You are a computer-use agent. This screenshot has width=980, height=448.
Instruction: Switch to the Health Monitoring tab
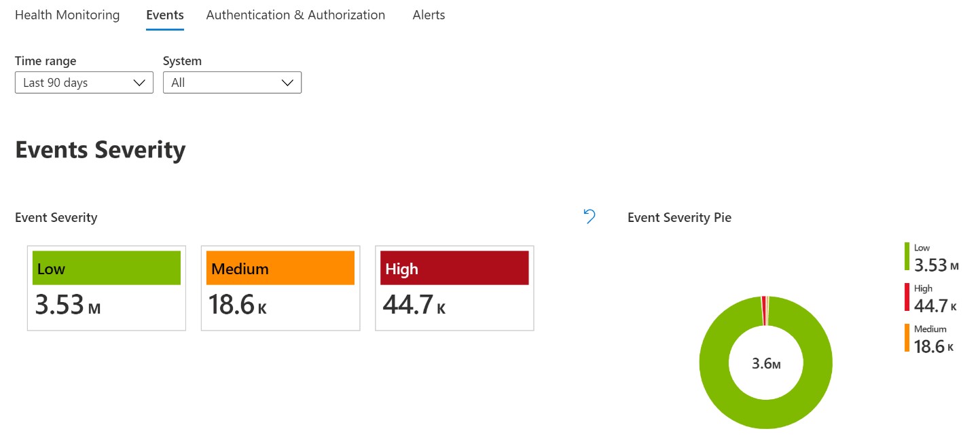(67, 14)
